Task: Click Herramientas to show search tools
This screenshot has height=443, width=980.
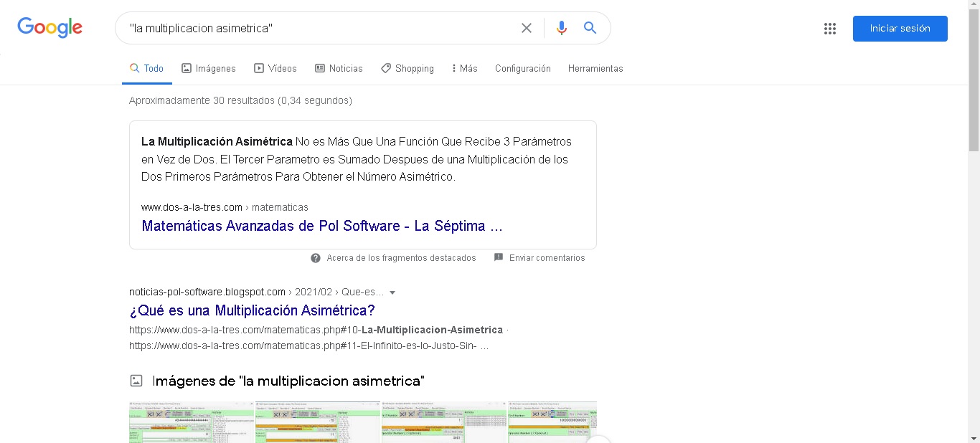Action: click(595, 69)
